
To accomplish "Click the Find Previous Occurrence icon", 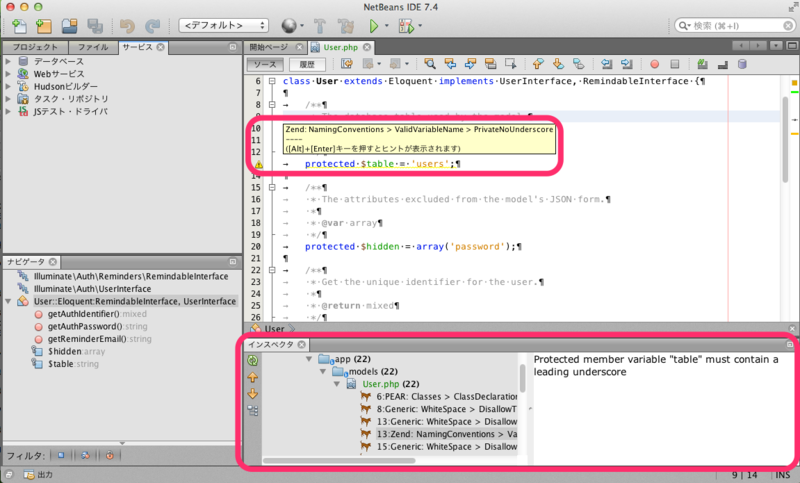I will [x=450, y=64].
